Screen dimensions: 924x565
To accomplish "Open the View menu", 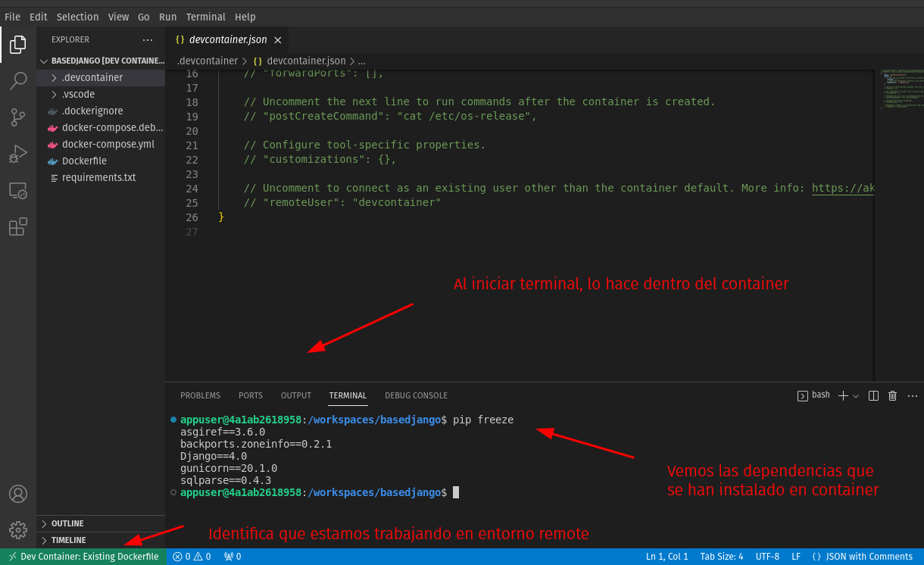I will tap(118, 17).
